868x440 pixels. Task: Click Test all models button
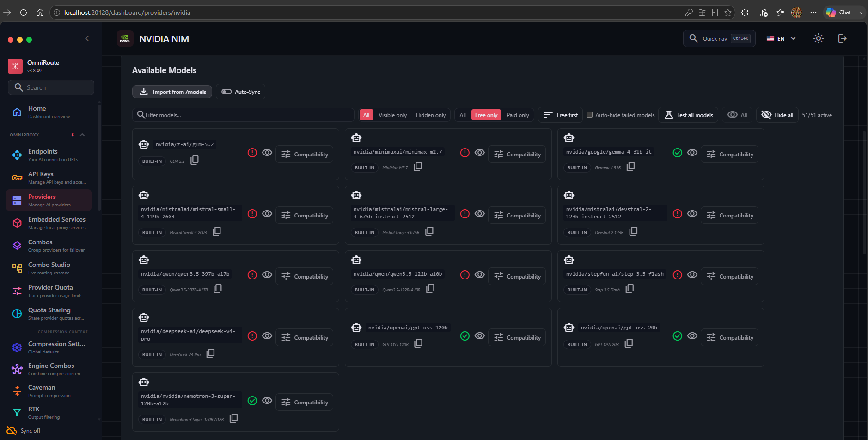(689, 115)
